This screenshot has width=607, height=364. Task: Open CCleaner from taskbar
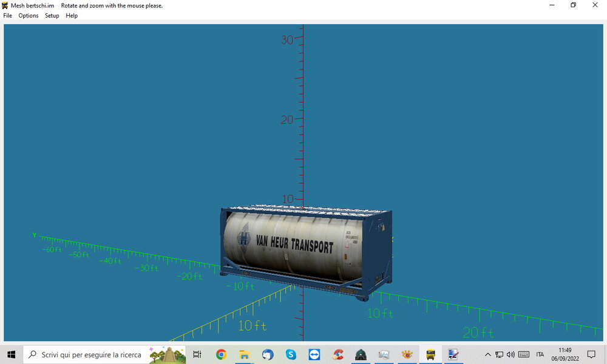click(337, 354)
